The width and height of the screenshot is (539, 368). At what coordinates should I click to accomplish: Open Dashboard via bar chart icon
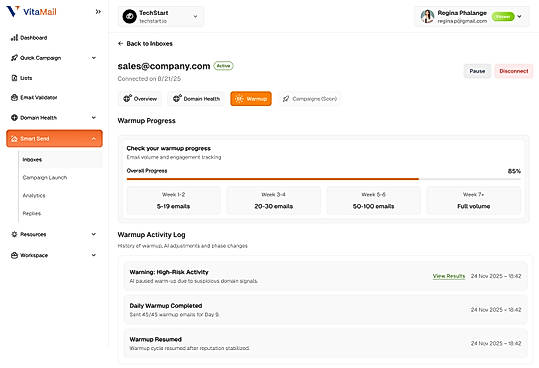click(x=14, y=37)
